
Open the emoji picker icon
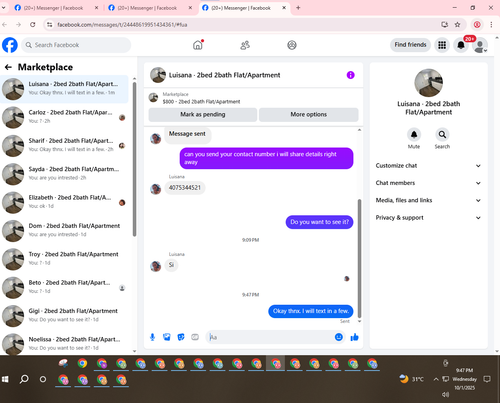point(339,337)
